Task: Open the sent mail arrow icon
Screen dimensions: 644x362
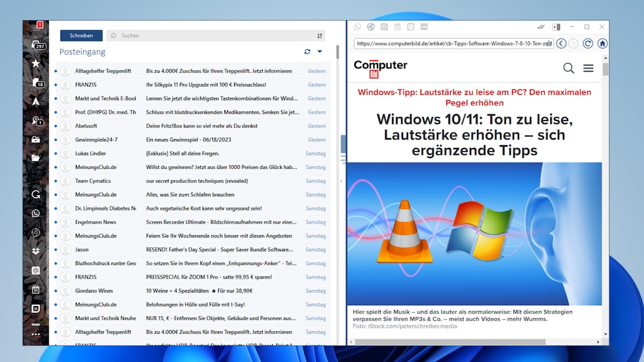Action: [x=36, y=101]
